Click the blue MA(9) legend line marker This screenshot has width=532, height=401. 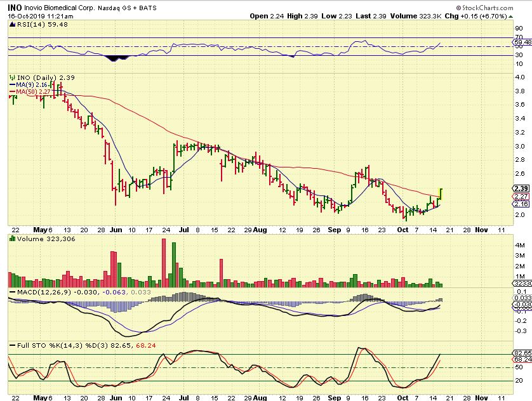point(11,84)
